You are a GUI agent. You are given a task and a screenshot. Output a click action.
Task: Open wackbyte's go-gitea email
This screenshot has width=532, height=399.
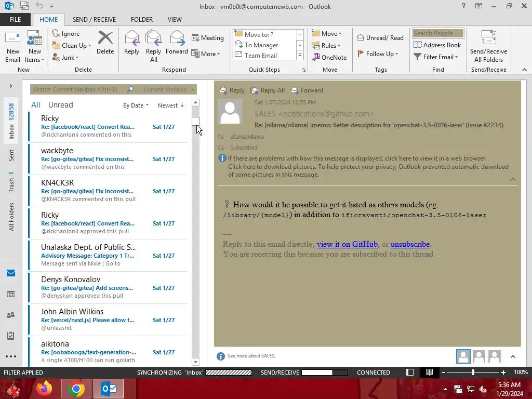(108, 159)
